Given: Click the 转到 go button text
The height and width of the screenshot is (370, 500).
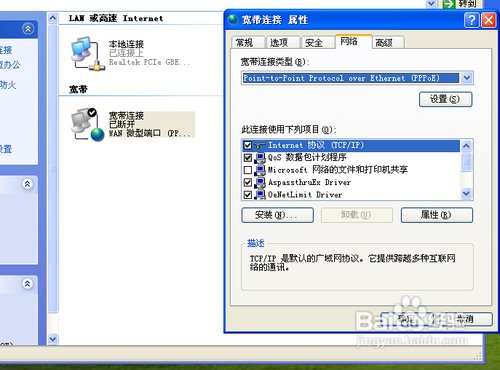Looking at the screenshot, I should click(467, 4).
